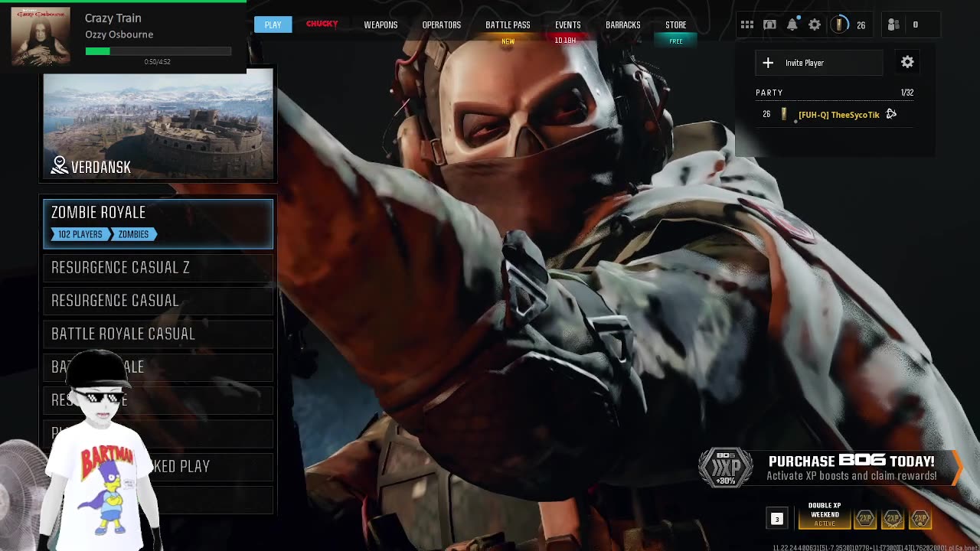Select the rightmost 2XP token
Screen dimensions: 980x551
pyautogui.click(x=920, y=518)
